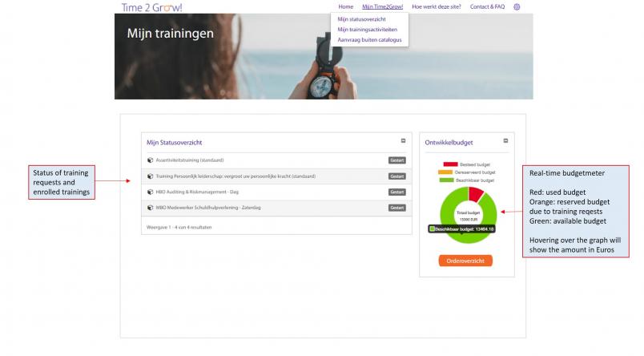Choose Aanvraag buiten catalogus menu entry

(x=370, y=39)
